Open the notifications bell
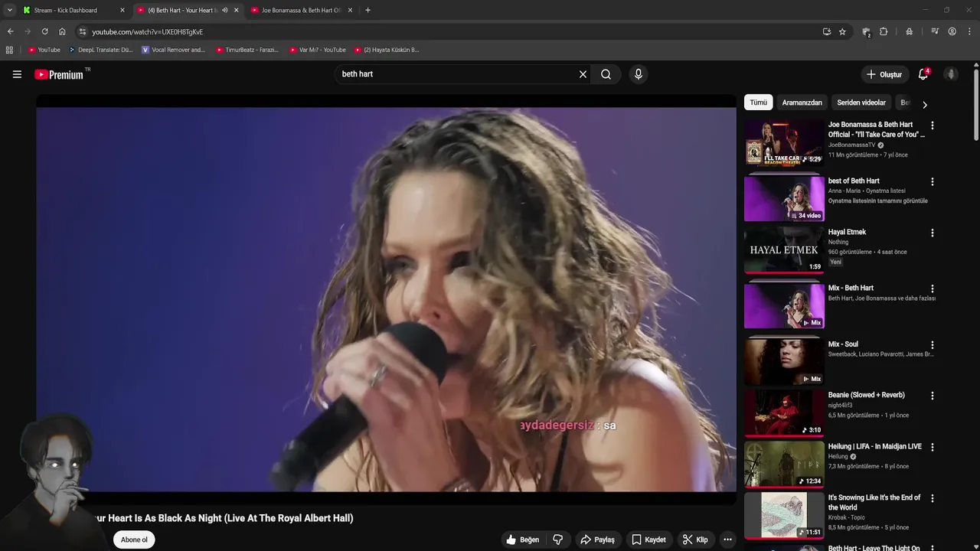The image size is (980, 551). tap(923, 74)
